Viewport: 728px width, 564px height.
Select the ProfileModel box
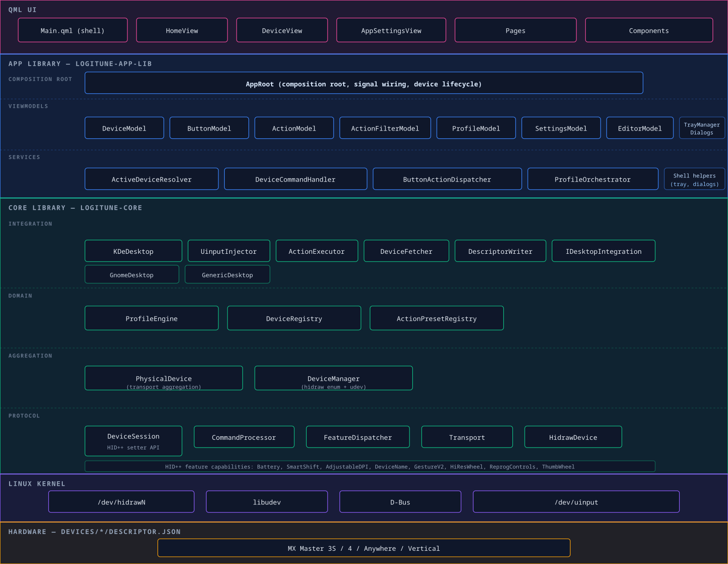tap(476, 128)
